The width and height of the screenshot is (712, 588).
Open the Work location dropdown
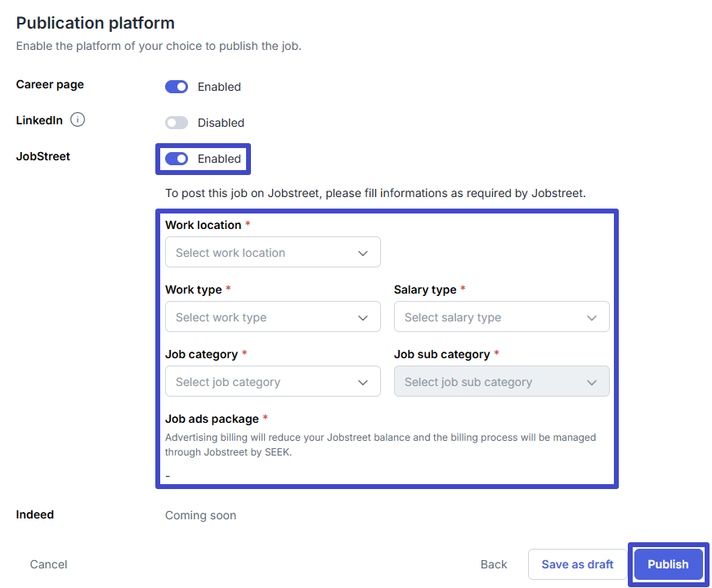coord(273,252)
